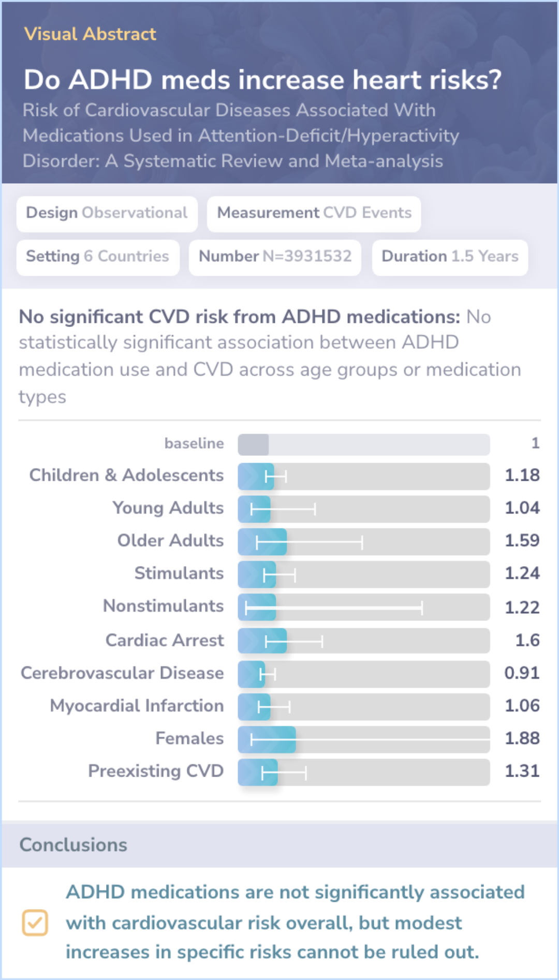Click the 'Do ADHD meds increase heart risks?' title

[262, 80]
